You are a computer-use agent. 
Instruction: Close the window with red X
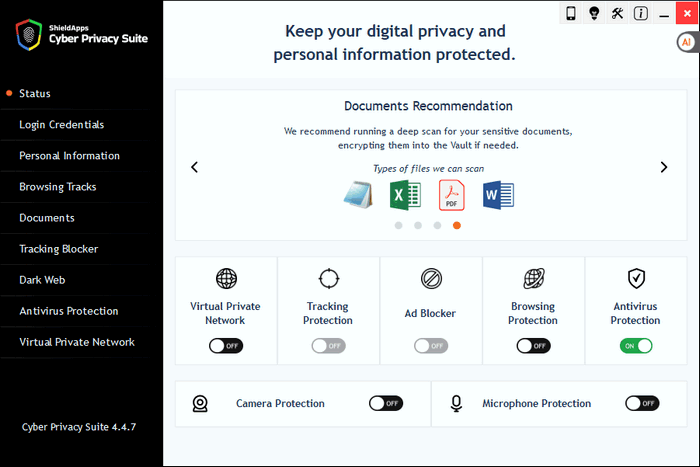pos(687,13)
